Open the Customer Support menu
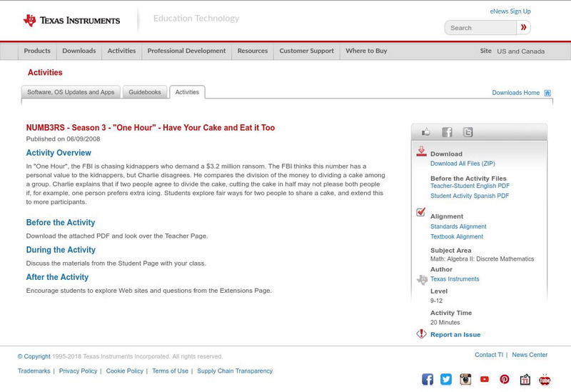The width and height of the screenshot is (571, 392). click(307, 51)
